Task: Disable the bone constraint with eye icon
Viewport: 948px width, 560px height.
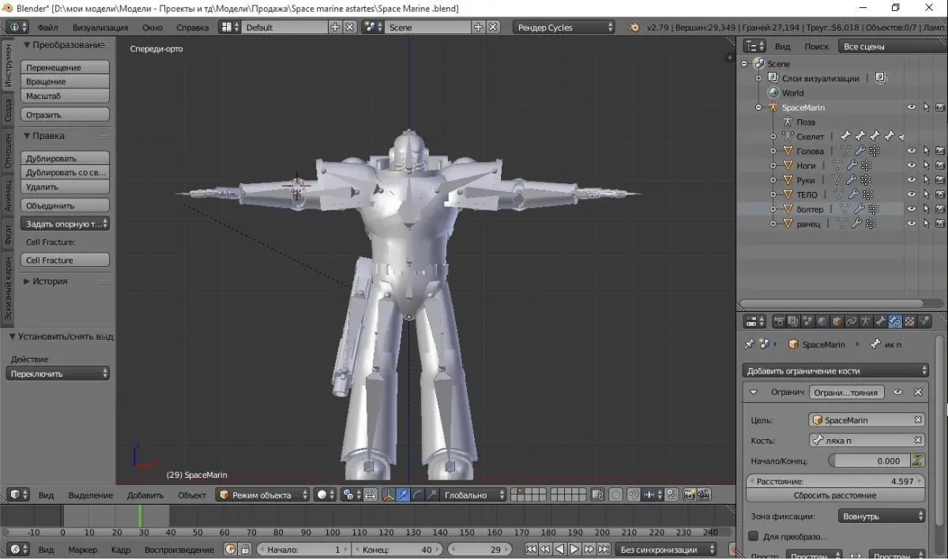Action: click(897, 392)
